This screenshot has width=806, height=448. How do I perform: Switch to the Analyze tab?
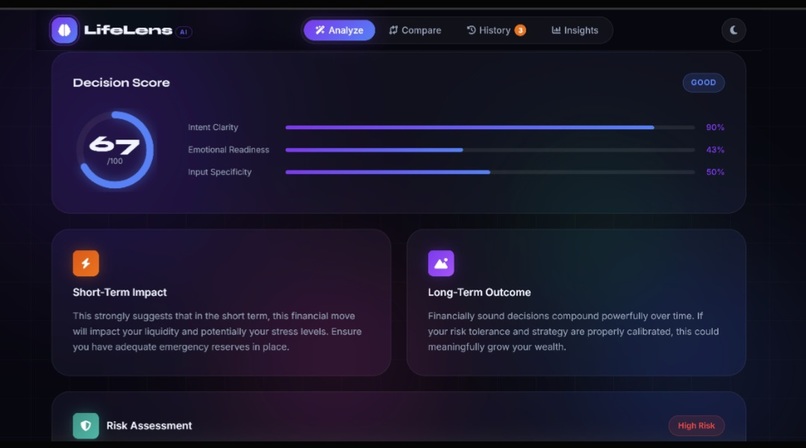click(x=339, y=30)
